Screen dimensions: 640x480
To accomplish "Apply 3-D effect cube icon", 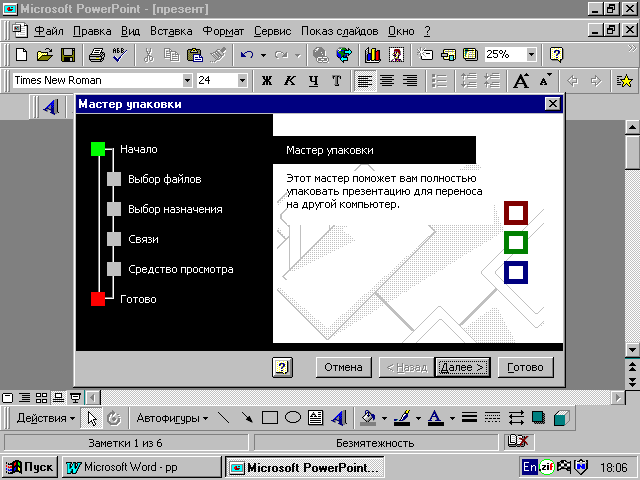I will click(x=562, y=418).
